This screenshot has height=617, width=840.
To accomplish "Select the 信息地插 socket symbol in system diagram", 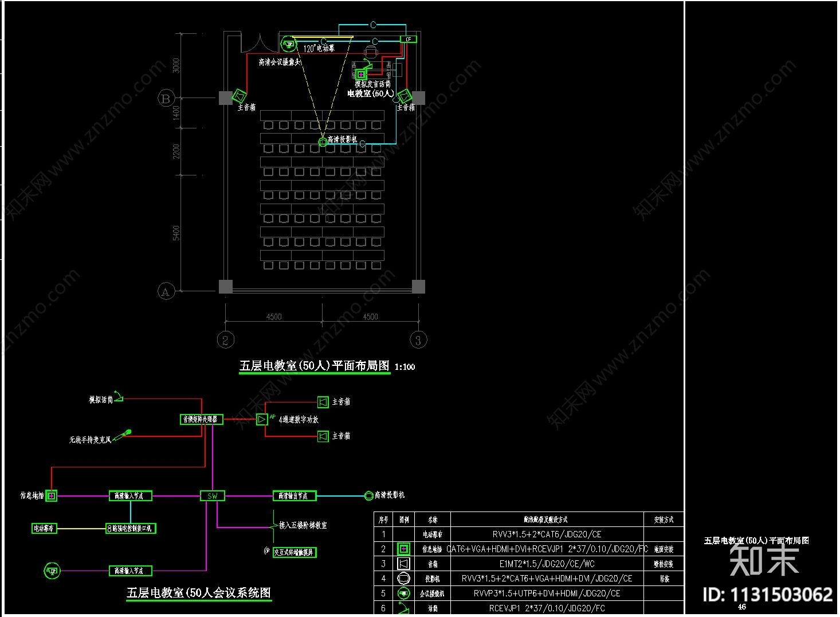I will pos(52,496).
